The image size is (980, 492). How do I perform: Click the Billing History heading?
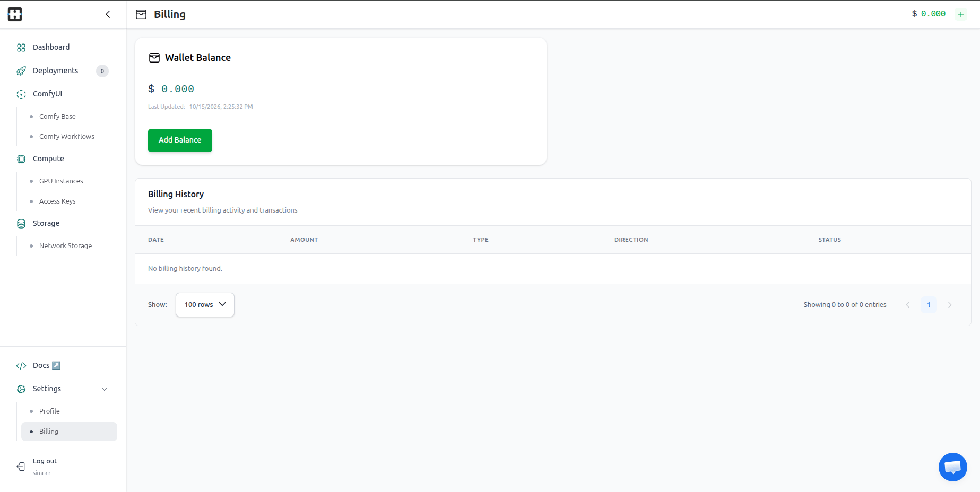click(x=176, y=194)
